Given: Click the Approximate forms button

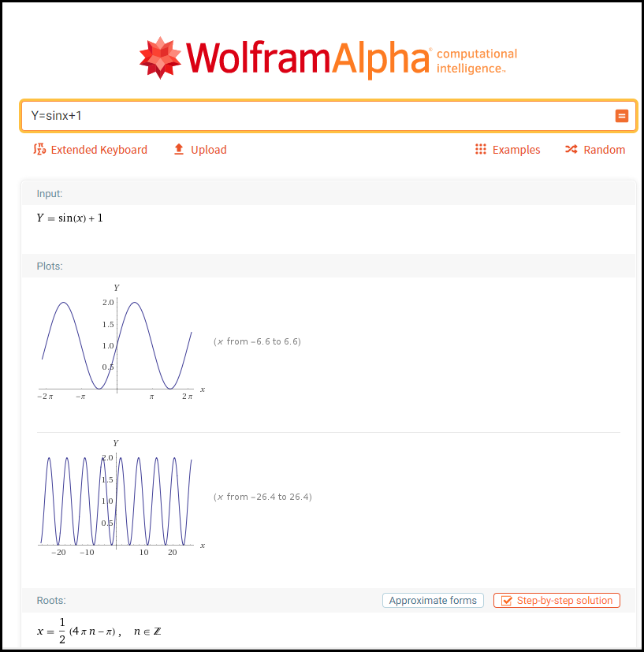Looking at the screenshot, I should click(x=433, y=601).
